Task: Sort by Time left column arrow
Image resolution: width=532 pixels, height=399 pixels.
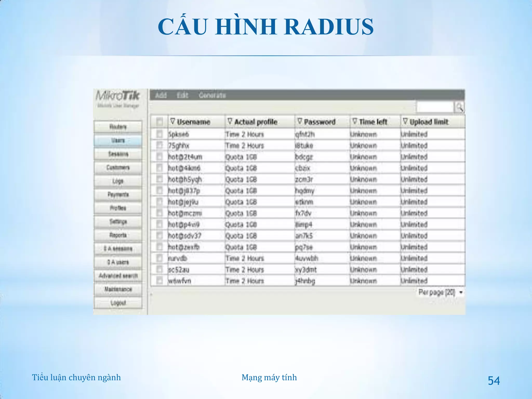Action: (x=355, y=121)
